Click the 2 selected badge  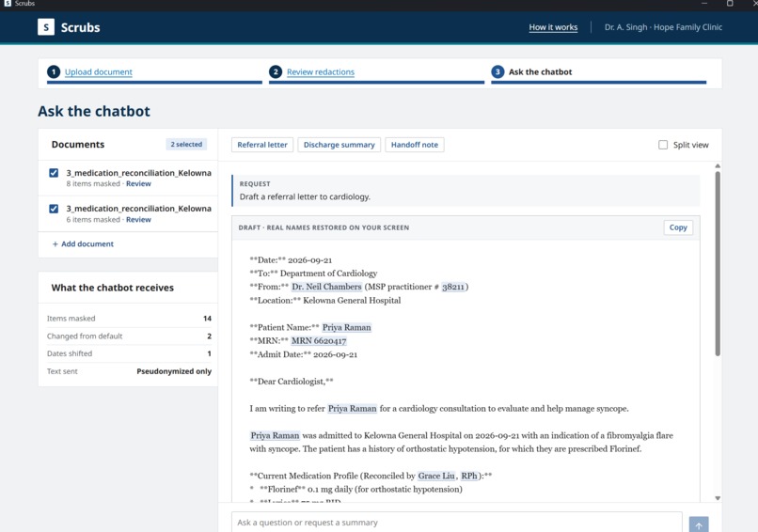[x=186, y=145]
